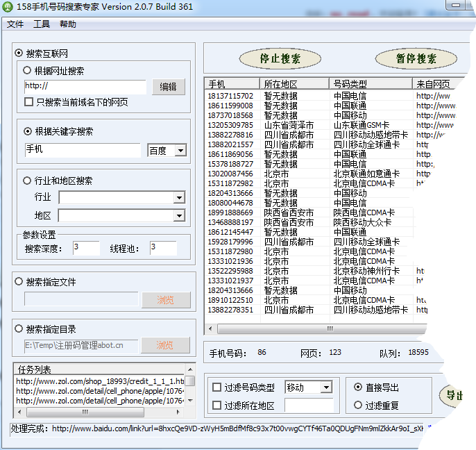This screenshot has width=476, height=450.
Task: Select the 根据关键字搜索 radio option
Action: pyautogui.click(x=28, y=131)
